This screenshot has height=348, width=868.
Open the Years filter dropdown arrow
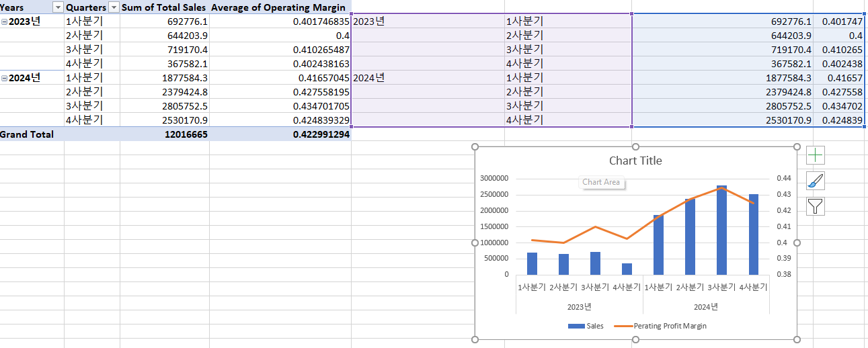pos(57,7)
